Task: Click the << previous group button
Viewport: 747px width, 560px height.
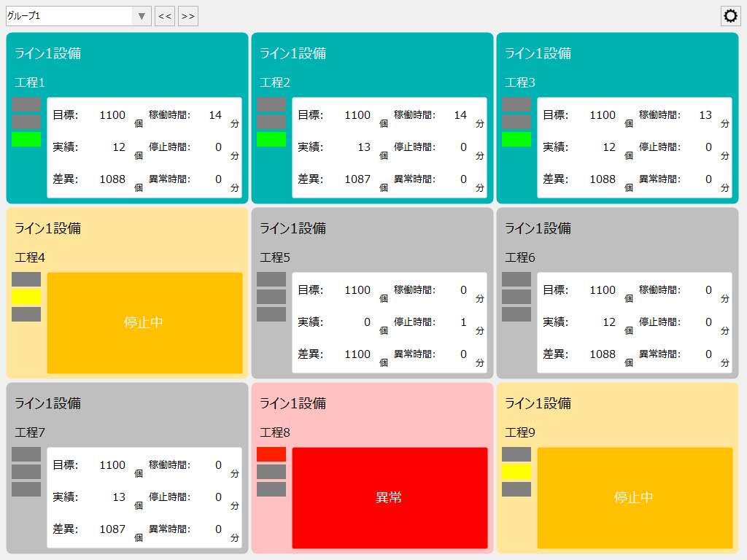Action: click(x=164, y=15)
